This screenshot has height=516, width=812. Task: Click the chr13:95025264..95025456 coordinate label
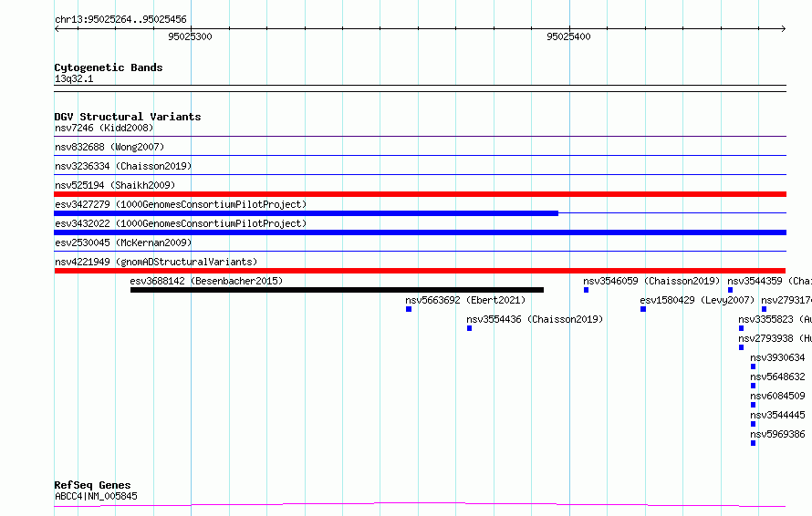(x=120, y=20)
